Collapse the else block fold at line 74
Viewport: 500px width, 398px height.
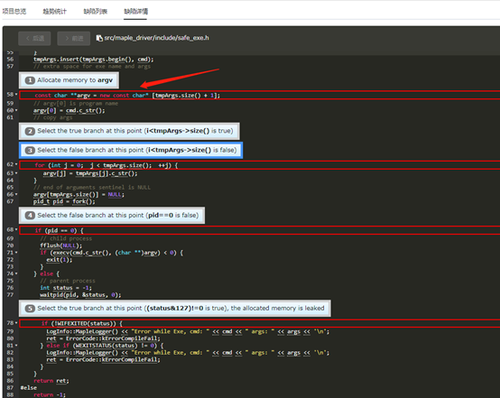point(16,274)
